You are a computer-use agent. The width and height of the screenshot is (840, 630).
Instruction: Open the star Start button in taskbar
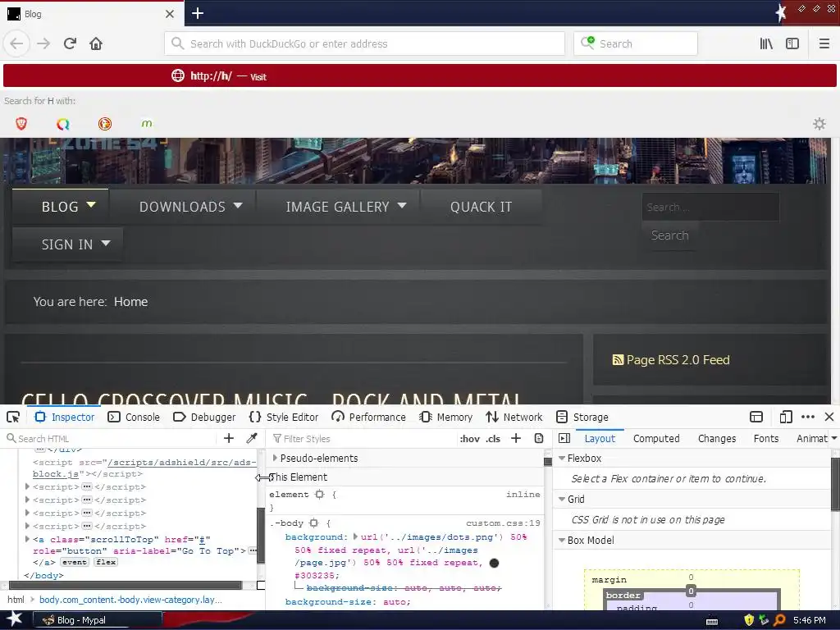pyautogui.click(x=14, y=619)
